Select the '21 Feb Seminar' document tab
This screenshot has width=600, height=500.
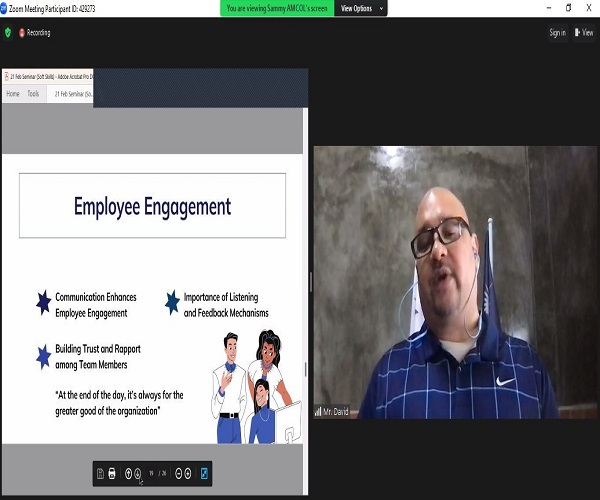(70, 94)
